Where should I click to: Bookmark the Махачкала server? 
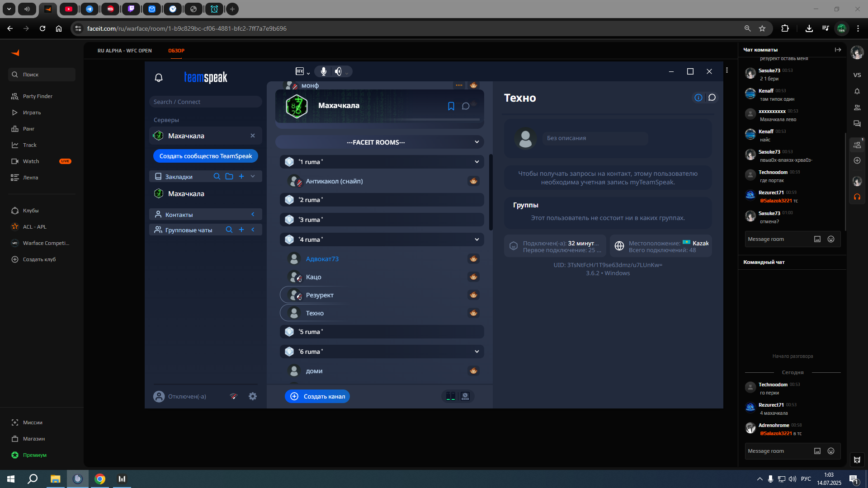click(451, 106)
